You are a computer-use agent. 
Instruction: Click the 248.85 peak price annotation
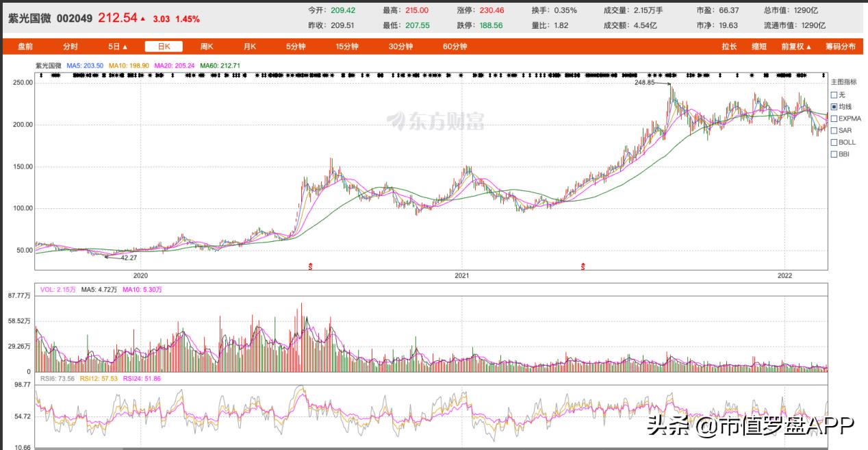[645, 82]
